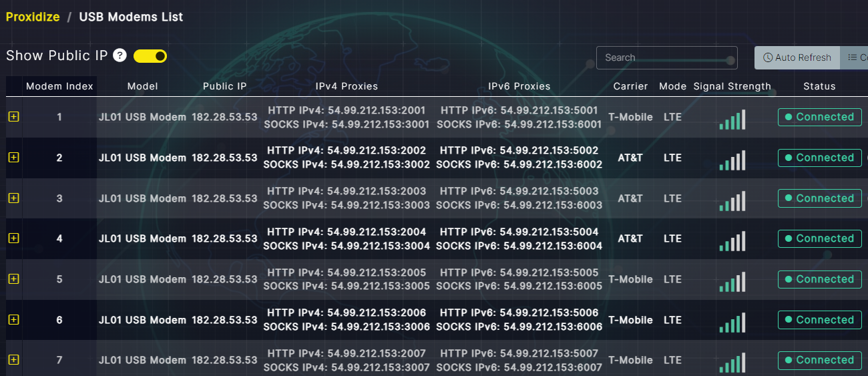Select HTTP IPv4 54.99.212.153:2004 proxy text
This screenshot has width=868, height=376.
347,232
